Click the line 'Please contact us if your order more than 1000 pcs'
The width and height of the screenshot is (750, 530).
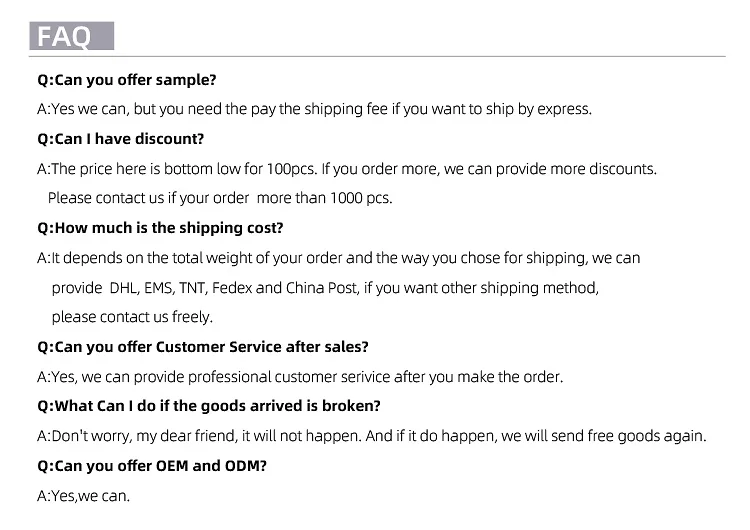click(220, 198)
